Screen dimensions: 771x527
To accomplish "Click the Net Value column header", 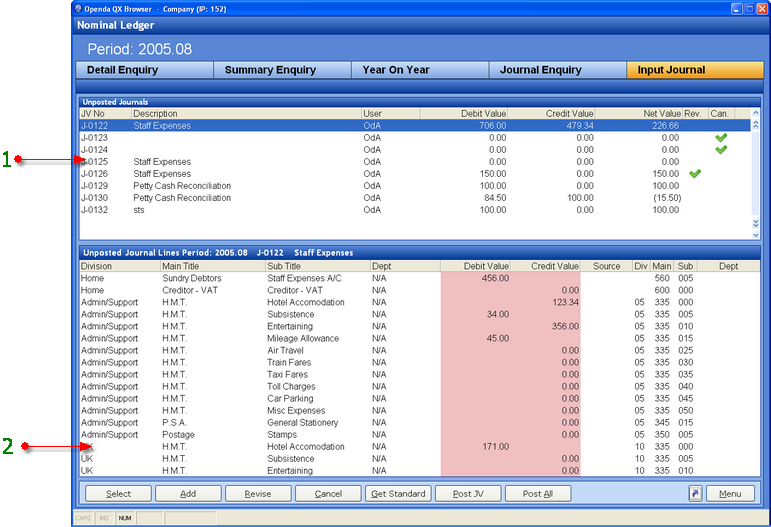I will click(x=638, y=114).
